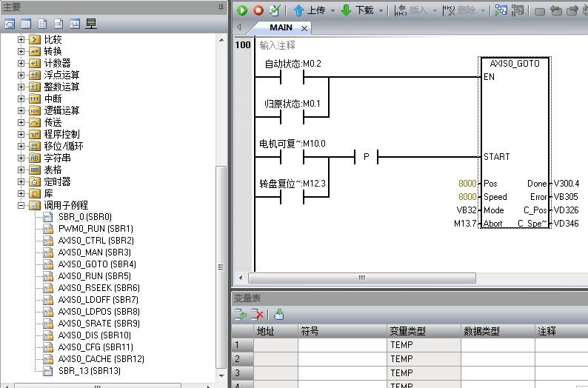The image size is (588, 388).
Task: Open the 上传 dropdown arrow
Action: (333, 10)
